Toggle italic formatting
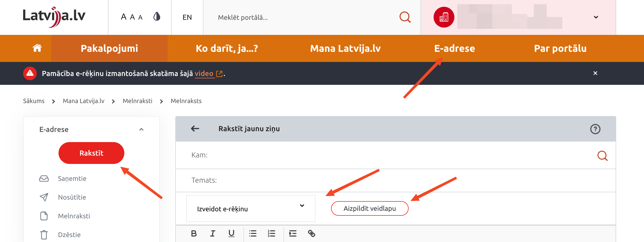 [212, 233]
